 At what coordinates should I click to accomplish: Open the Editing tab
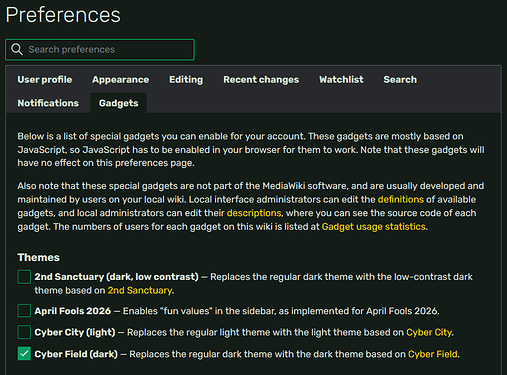(186, 80)
